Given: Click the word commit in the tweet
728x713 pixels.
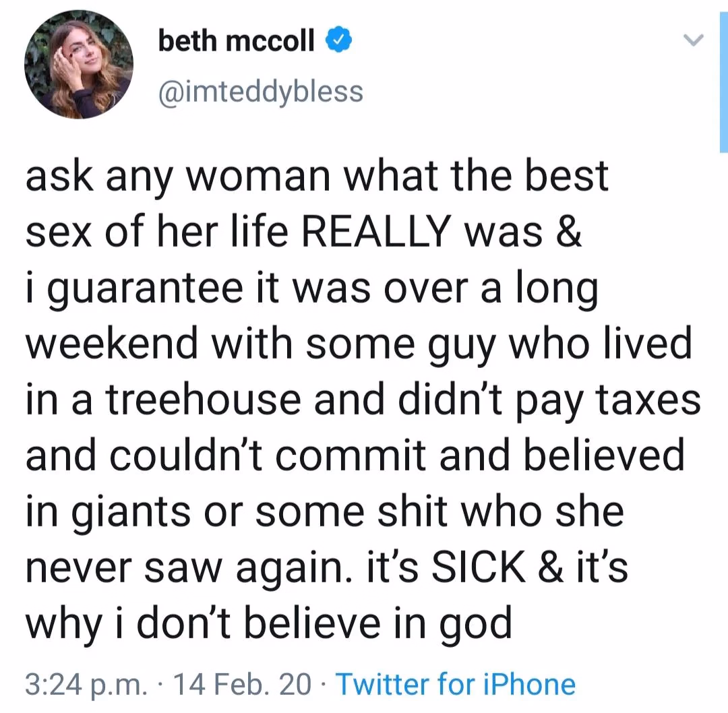Looking at the screenshot, I should click(351, 456).
